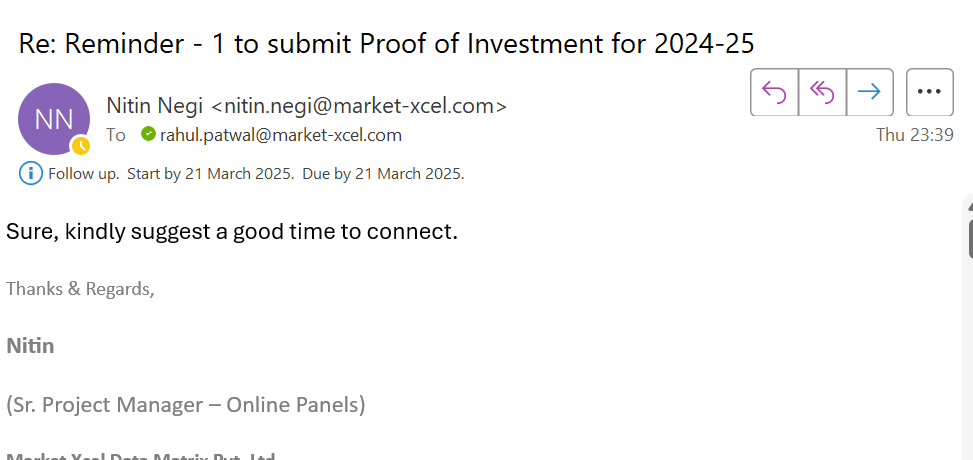Click the Sr. Project Manager title line

(186, 405)
